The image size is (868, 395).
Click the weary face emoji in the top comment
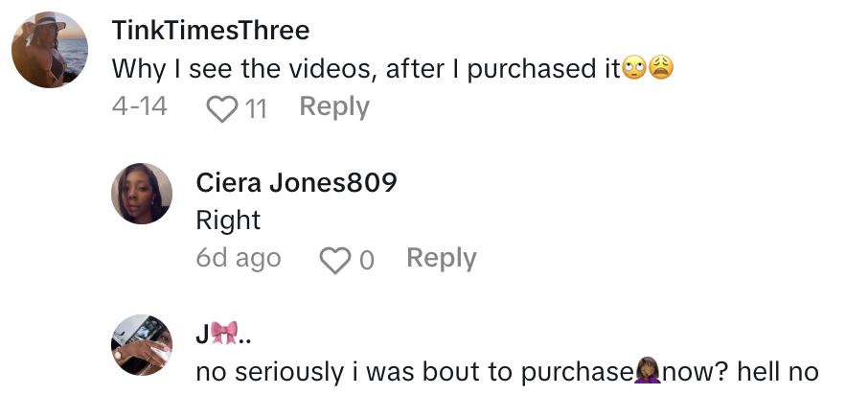click(x=659, y=70)
